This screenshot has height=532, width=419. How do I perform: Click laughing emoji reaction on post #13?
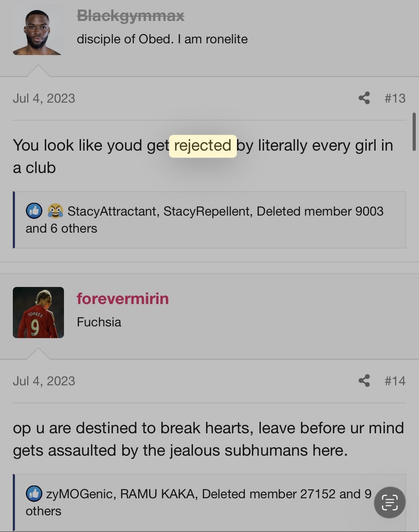(55, 211)
